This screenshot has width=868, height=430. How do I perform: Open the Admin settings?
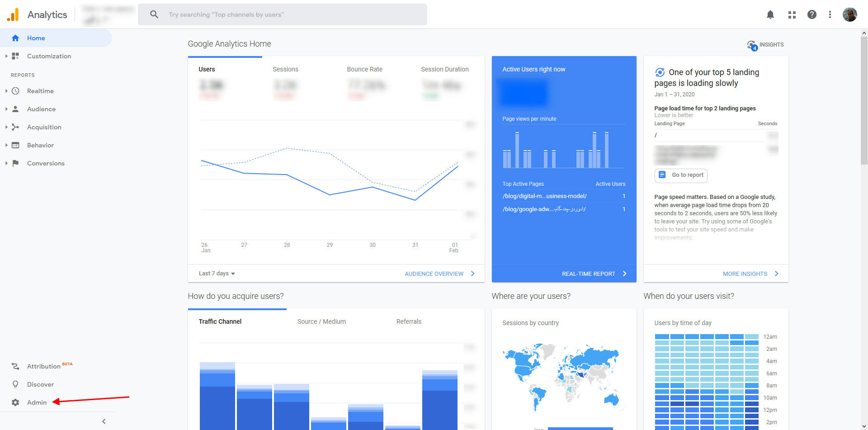tap(37, 402)
